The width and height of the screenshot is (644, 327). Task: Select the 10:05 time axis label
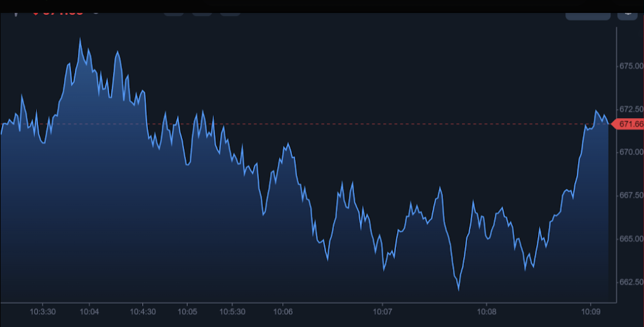coord(187,312)
